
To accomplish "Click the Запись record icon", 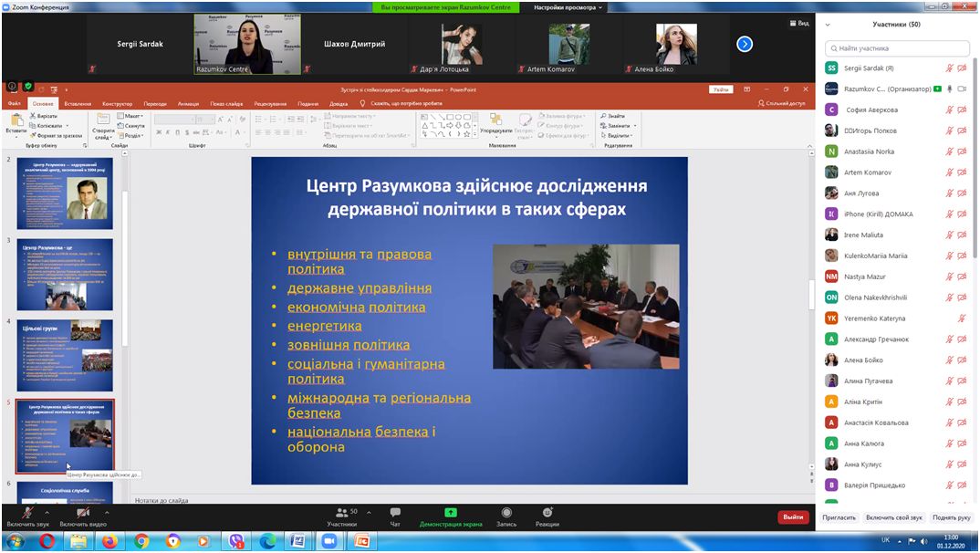I will [506, 512].
